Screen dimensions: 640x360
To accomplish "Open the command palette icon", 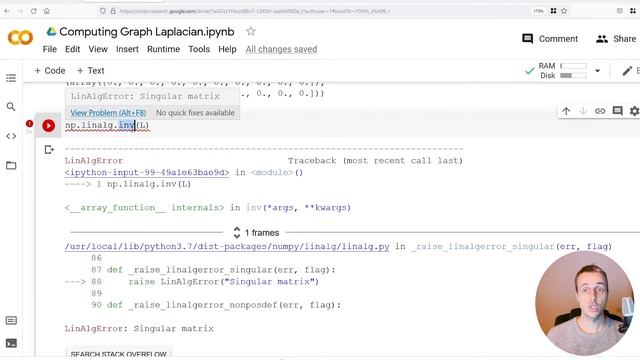I will pyautogui.click(x=11, y=320).
